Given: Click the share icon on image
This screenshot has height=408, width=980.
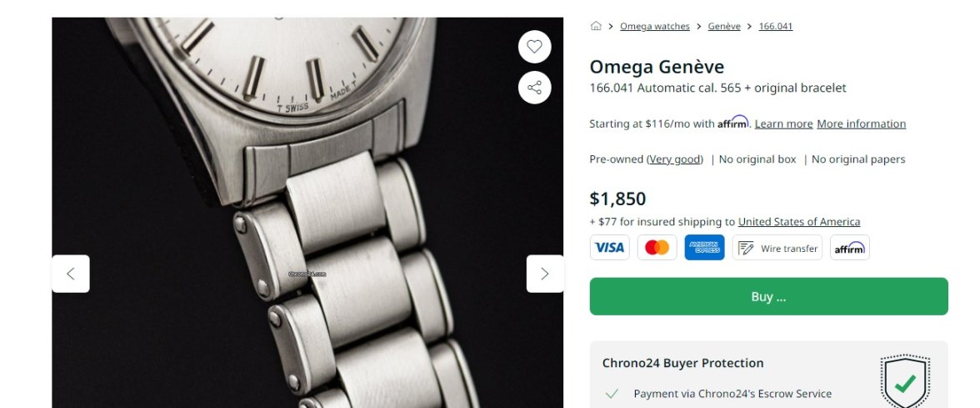Looking at the screenshot, I should pyautogui.click(x=534, y=88).
